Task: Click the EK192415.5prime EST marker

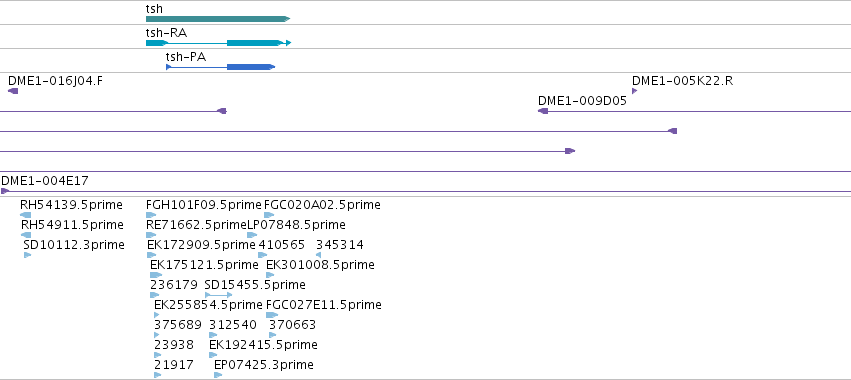Action: (x=213, y=355)
